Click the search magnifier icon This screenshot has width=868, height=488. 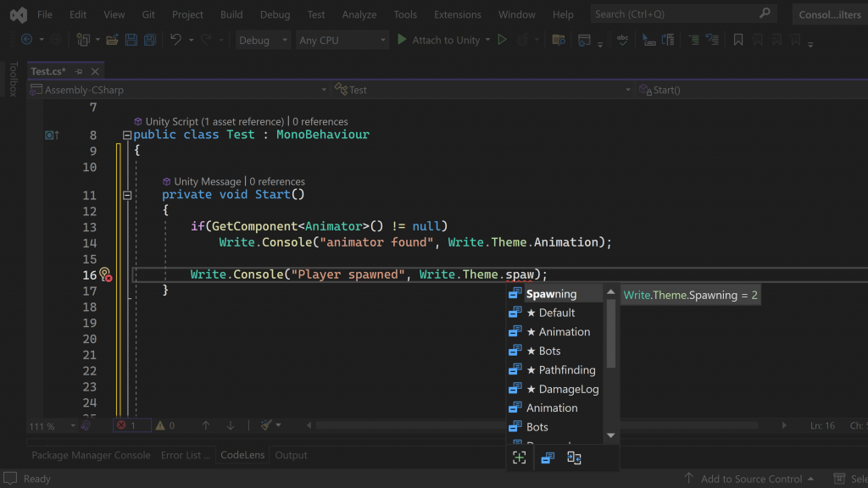[x=765, y=14]
